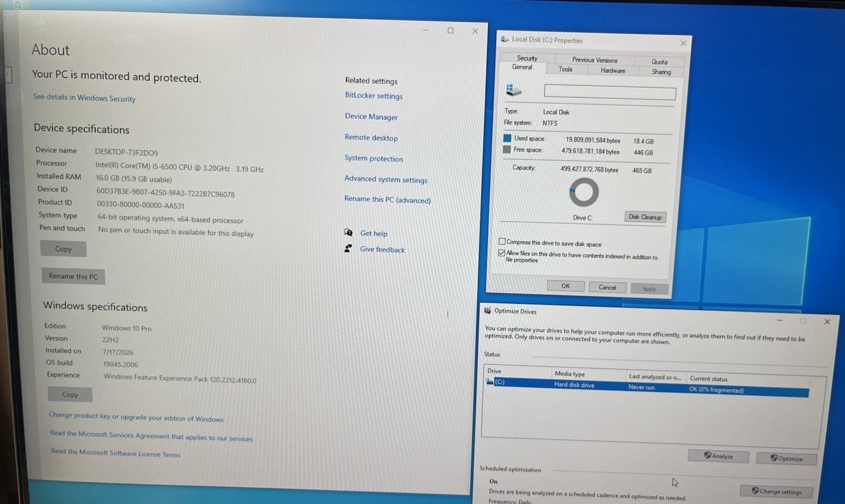Screen dimensions: 845x504
Task: Open BitLocker settings link
Action: pos(373,95)
